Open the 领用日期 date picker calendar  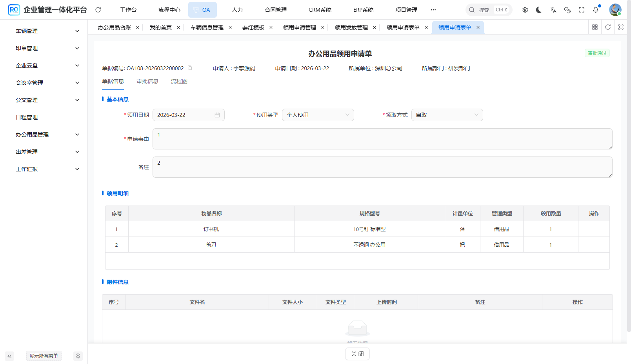218,115
